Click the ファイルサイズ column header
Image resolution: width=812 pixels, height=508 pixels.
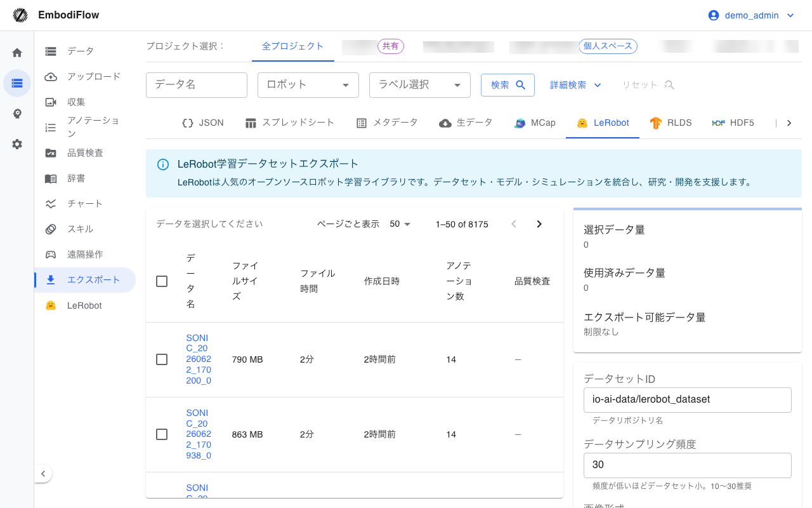pos(245,281)
